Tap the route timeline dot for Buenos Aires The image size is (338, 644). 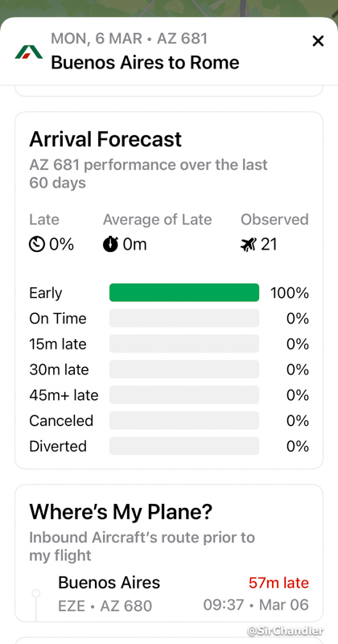36,593
